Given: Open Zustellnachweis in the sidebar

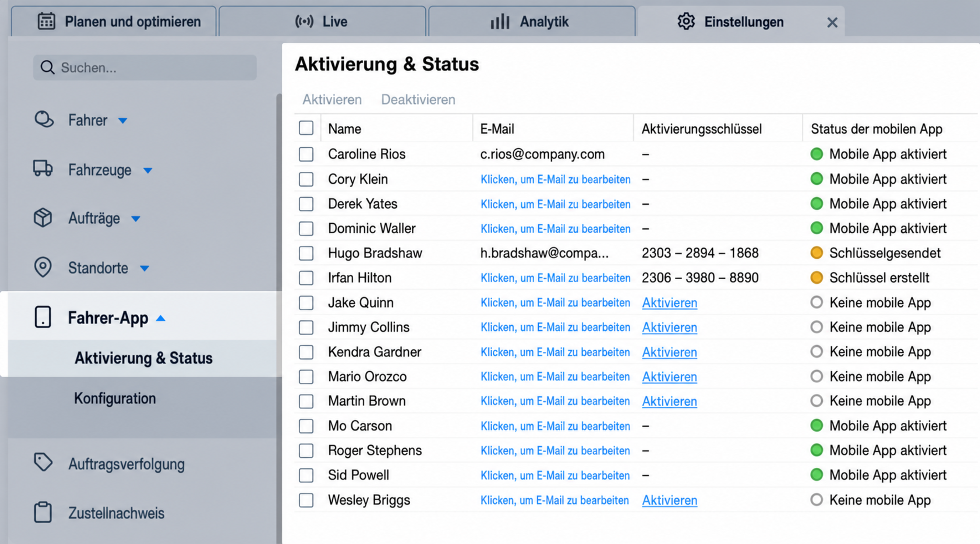Looking at the screenshot, I should (117, 513).
